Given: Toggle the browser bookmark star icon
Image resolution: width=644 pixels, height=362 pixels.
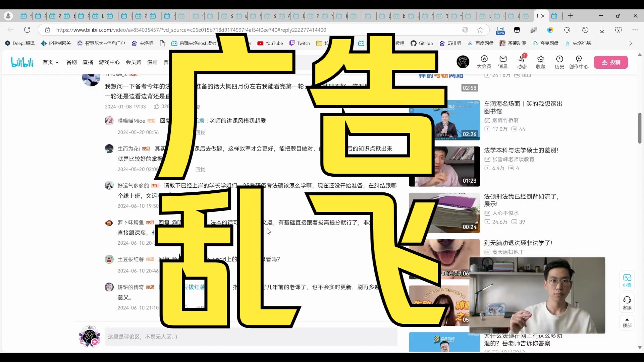Looking at the screenshot, I should 480,29.
